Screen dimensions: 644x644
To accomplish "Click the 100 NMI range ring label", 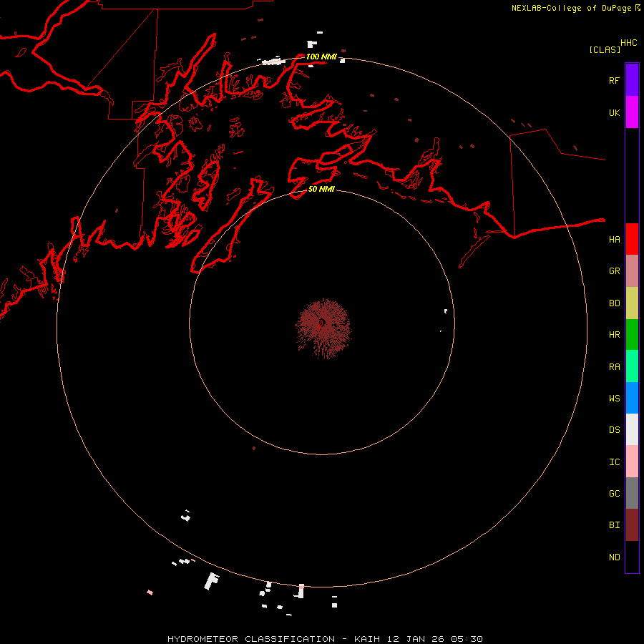I will coord(321,57).
